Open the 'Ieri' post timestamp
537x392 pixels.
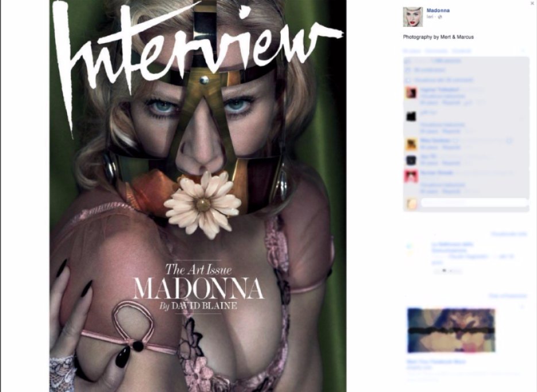(x=430, y=17)
